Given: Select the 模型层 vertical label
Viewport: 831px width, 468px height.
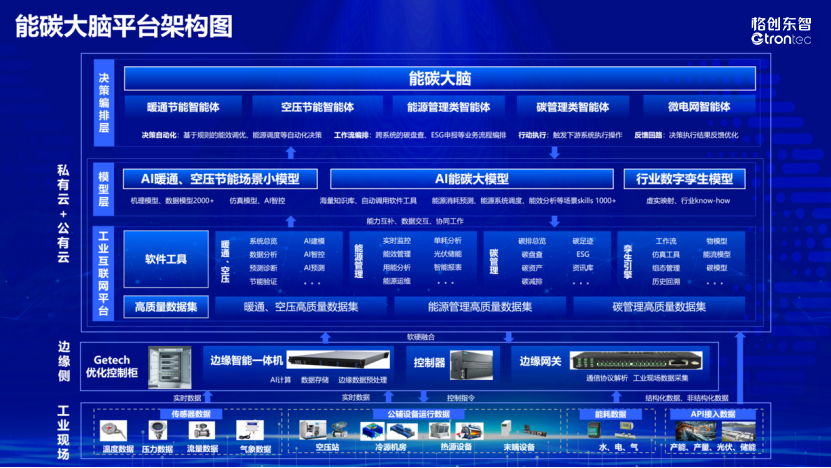Looking at the screenshot, I should pyautogui.click(x=104, y=189).
